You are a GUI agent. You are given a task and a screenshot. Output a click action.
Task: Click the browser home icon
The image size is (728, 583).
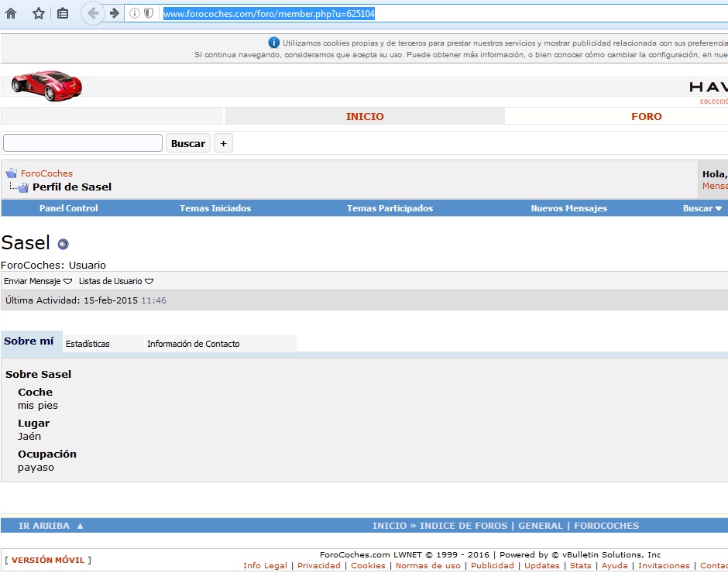(11, 13)
